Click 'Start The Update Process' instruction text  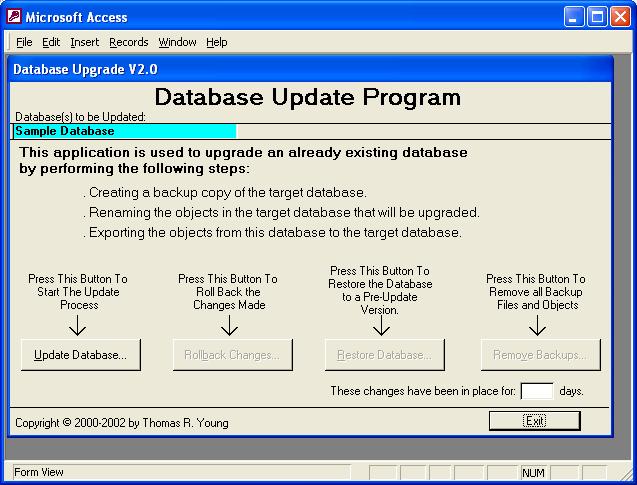(78, 292)
